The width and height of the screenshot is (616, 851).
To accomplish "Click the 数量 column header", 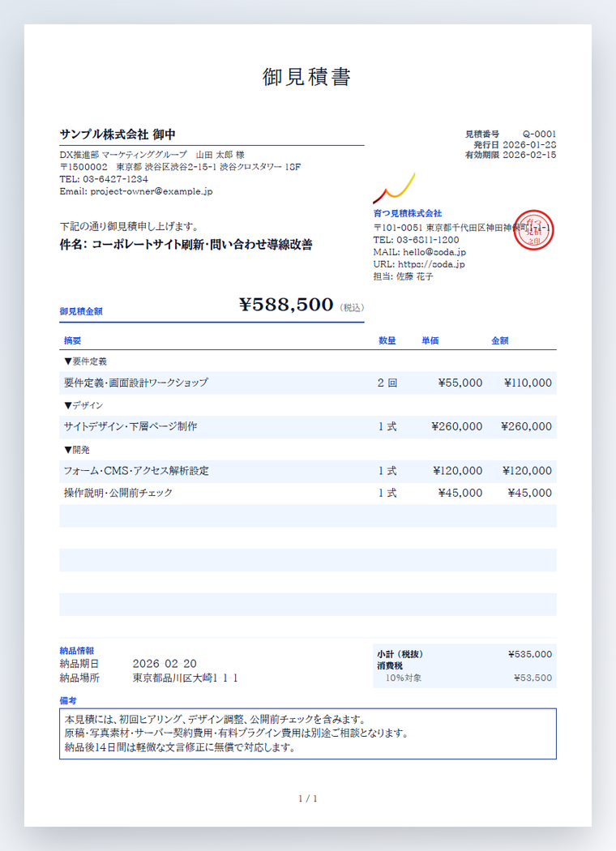I will point(387,341).
